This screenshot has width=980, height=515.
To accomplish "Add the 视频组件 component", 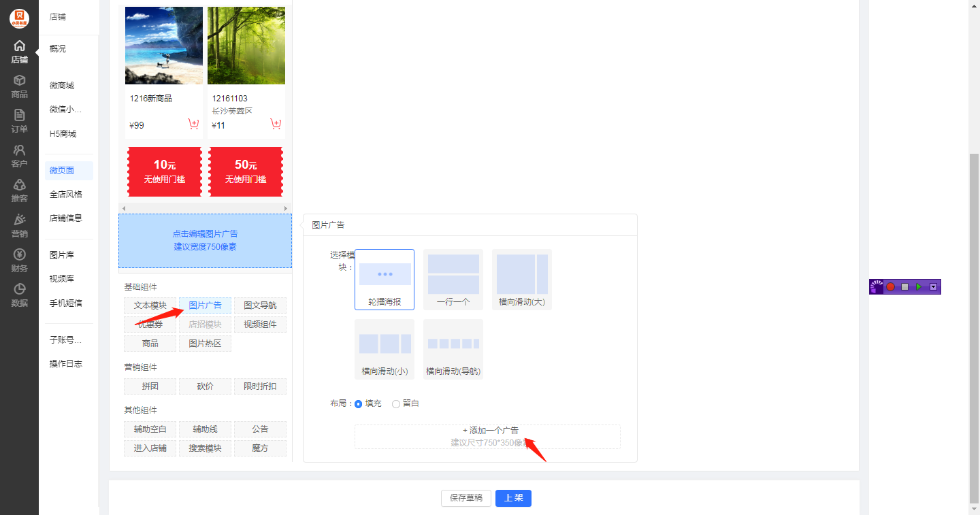I will [260, 325].
